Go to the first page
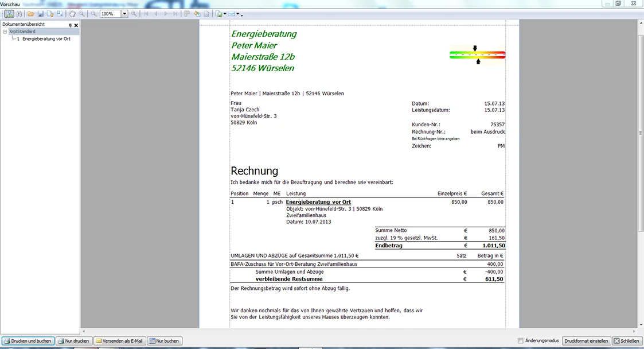Image resolution: width=644 pixels, height=349 pixels. (146, 14)
